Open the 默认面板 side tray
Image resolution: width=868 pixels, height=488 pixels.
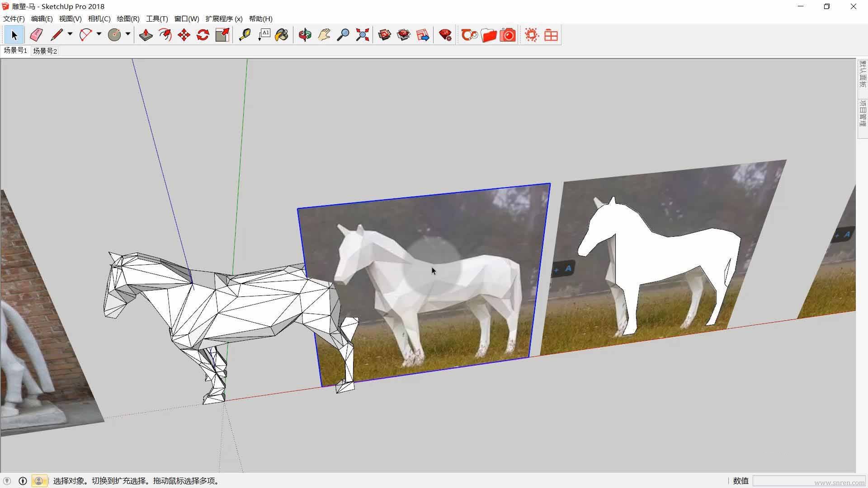[863, 74]
